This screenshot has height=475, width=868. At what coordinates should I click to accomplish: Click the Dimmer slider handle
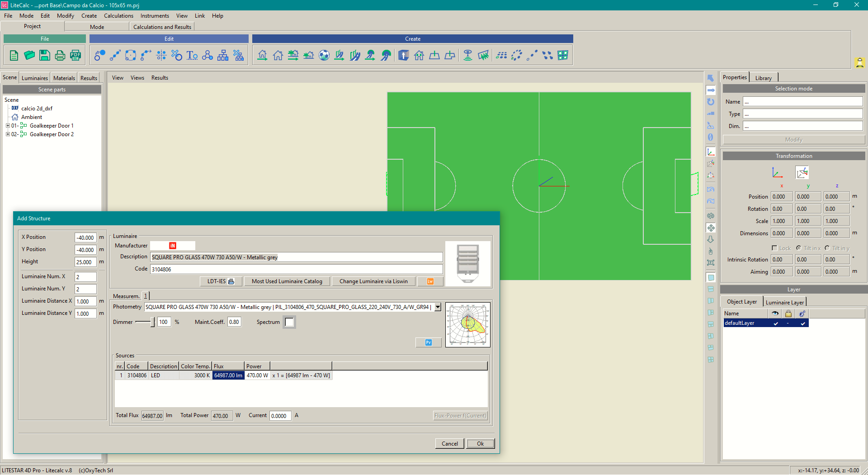coord(152,322)
